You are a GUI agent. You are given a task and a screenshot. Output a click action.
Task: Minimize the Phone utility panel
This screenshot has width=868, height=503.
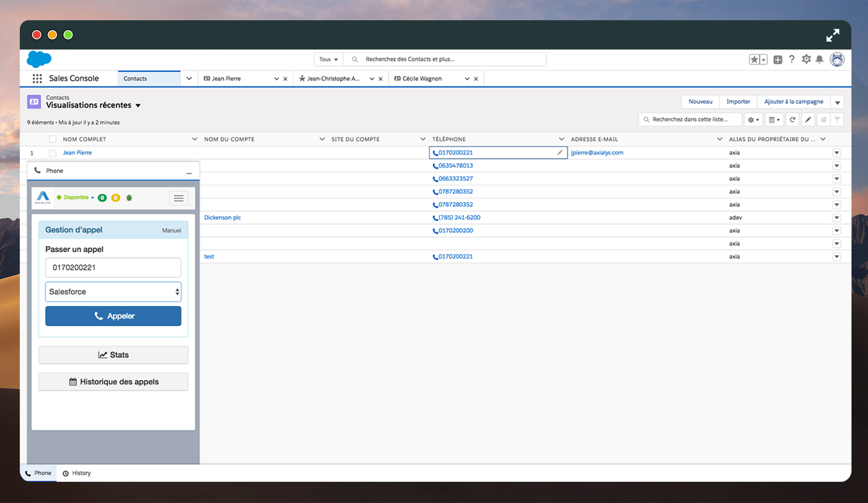189,172
